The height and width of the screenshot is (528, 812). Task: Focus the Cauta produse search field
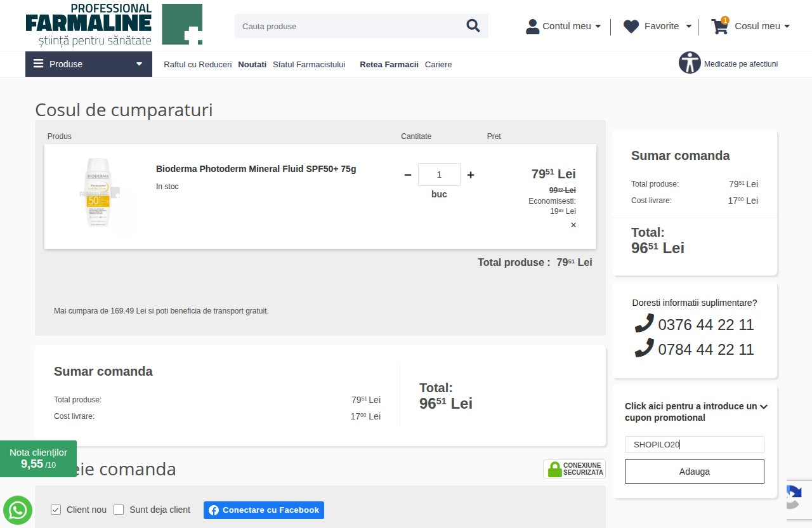(x=349, y=26)
